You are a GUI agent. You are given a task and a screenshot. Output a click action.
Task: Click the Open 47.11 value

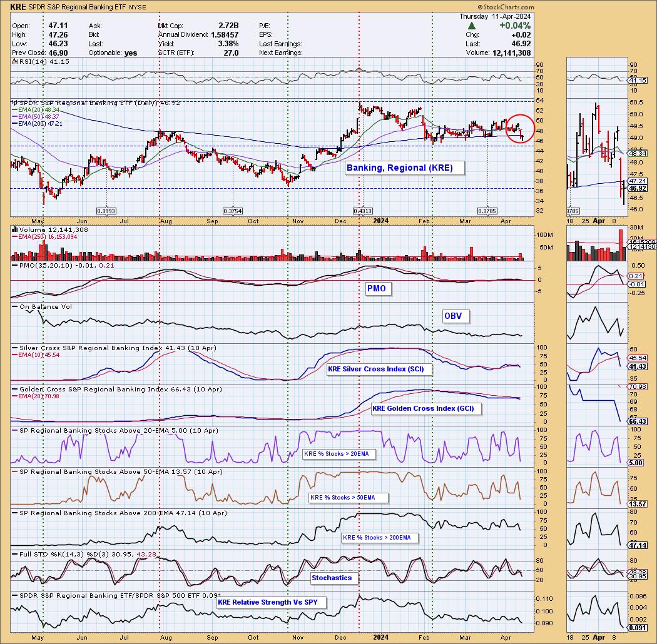pyautogui.click(x=58, y=26)
